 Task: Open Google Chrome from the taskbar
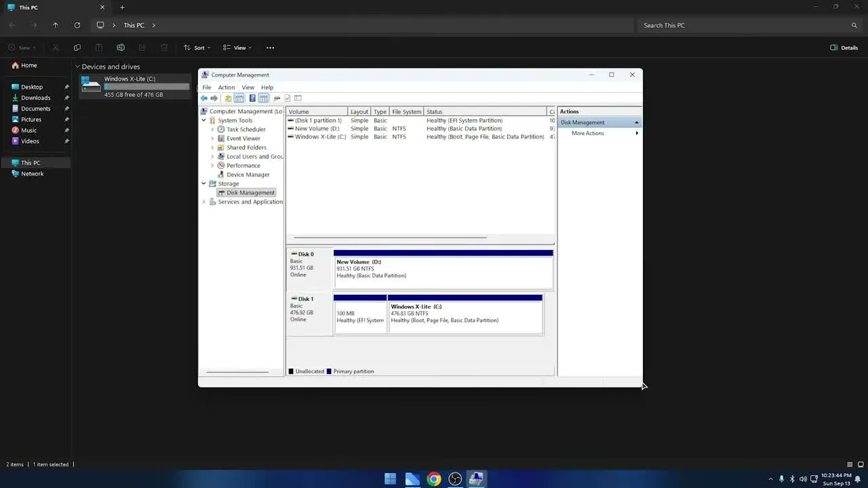pos(434,479)
